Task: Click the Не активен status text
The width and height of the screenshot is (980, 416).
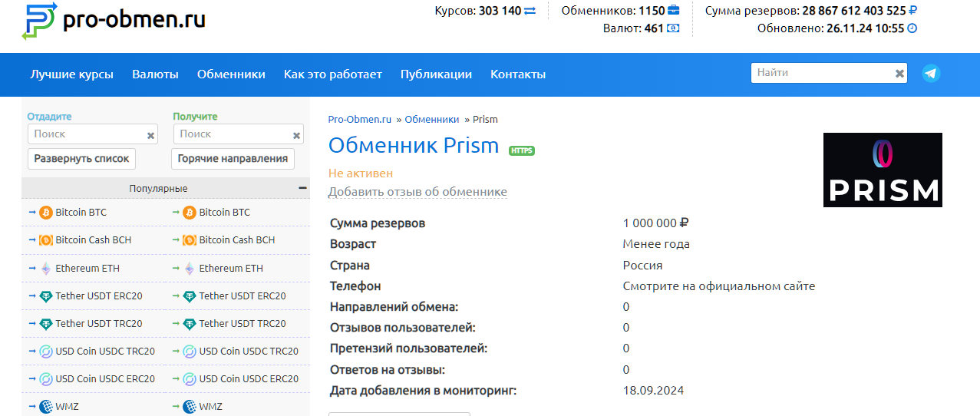Action: point(361,173)
